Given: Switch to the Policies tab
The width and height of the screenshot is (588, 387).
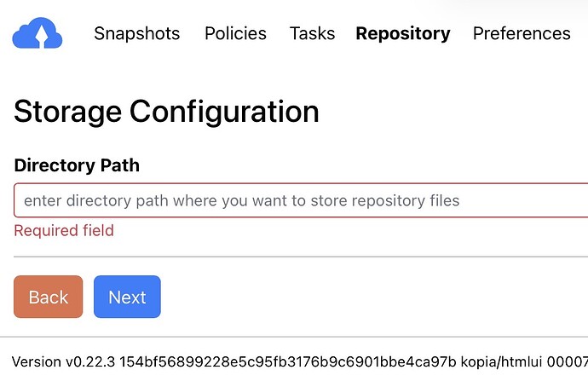Looking at the screenshot, I should [235, 33].
